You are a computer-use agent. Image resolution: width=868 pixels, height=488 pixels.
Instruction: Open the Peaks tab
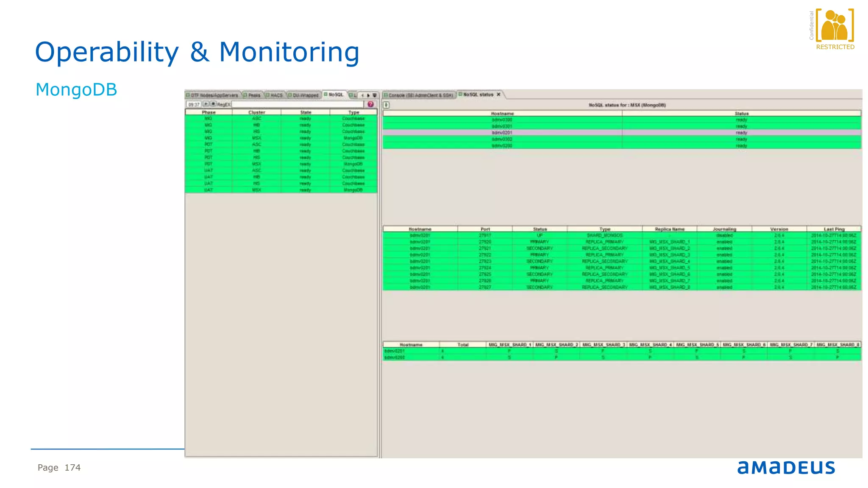tap(253, 95)
